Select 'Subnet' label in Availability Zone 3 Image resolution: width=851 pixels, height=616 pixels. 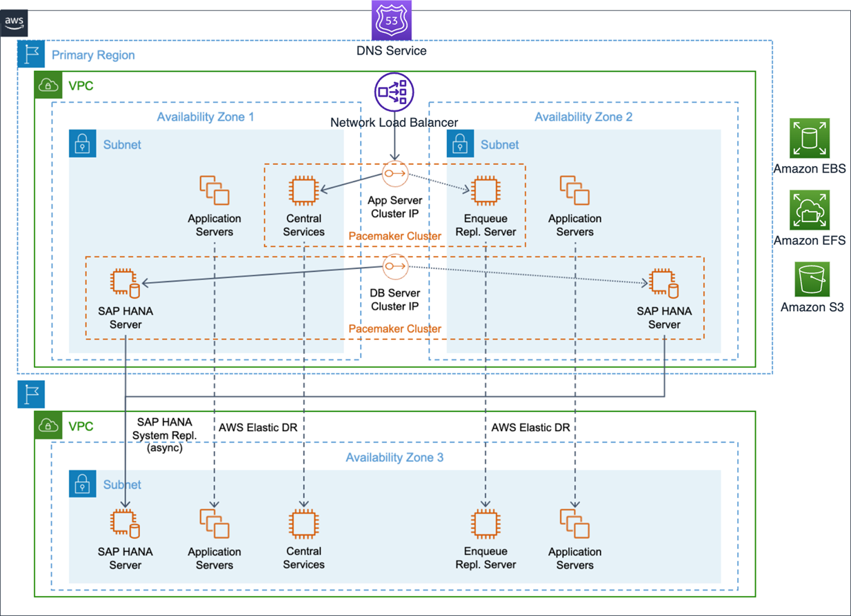coord(122,485)
